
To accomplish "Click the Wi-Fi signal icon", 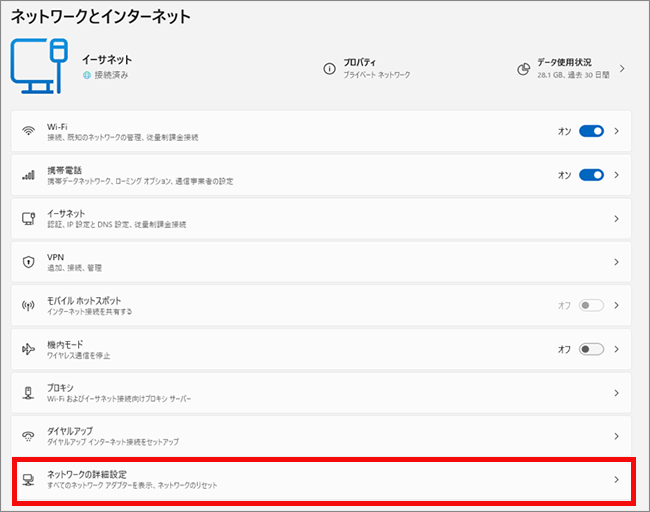I will click(x=28, y=131).
